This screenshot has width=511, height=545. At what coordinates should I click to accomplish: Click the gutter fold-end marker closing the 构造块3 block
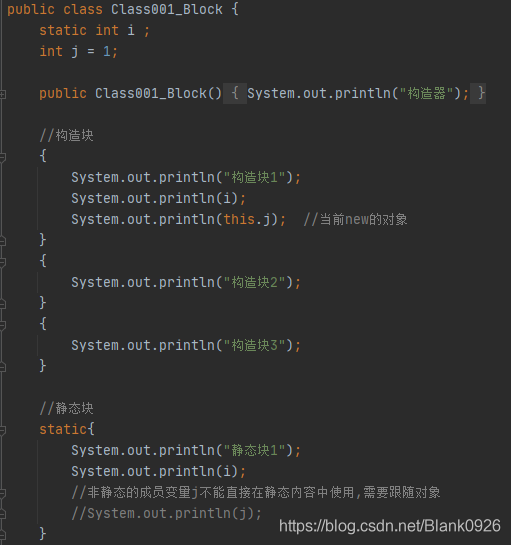click(2, 367)
